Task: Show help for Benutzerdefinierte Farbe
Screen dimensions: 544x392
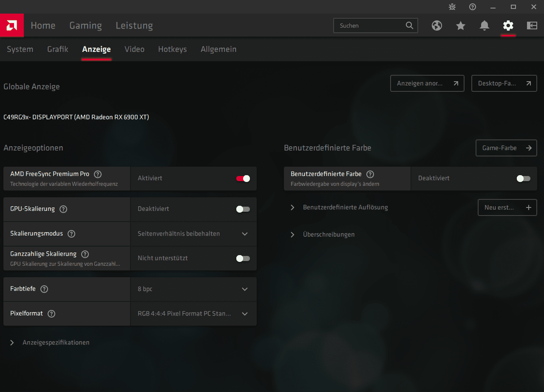Action: pyautogui.click(x=370, y=174)
